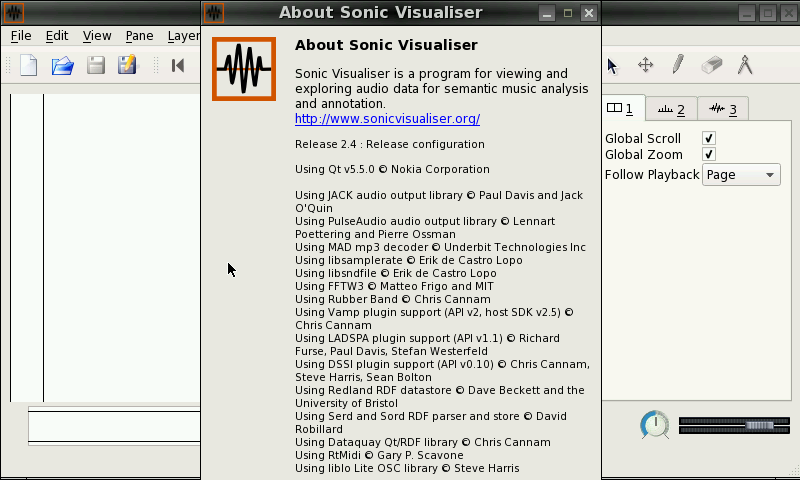800x480 pixels.
Task: Switch to layer tab 1
Action: [x=623, y=109]
